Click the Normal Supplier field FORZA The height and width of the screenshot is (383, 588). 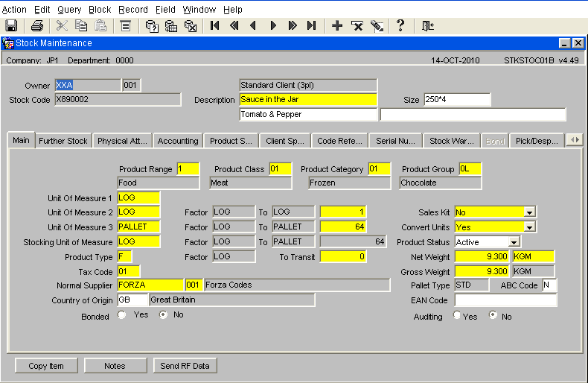click(x=150, y=285)
